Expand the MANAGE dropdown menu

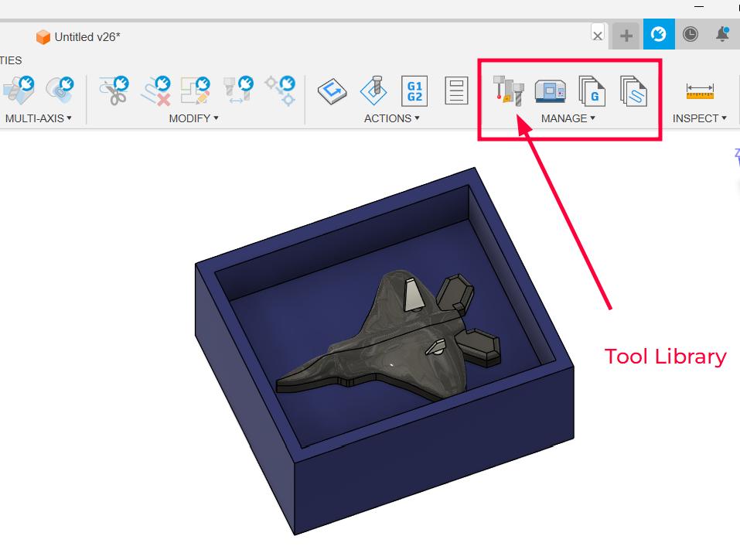(x=568, y=118)
